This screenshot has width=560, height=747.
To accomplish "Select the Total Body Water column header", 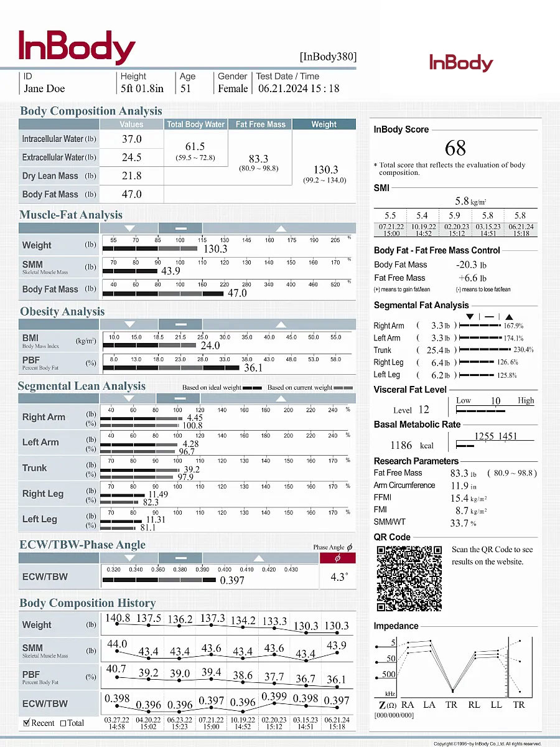I will [195, 125].
